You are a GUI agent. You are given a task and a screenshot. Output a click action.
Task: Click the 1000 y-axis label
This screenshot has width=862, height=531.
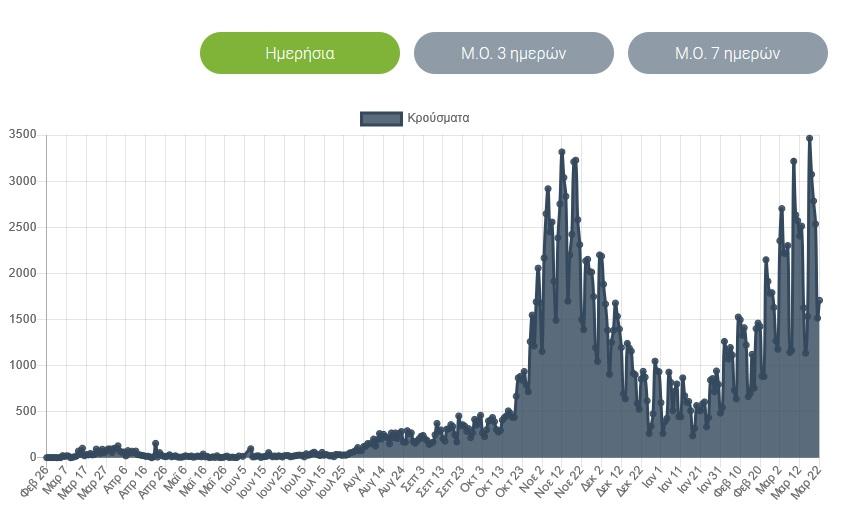(x=23, y=365)
